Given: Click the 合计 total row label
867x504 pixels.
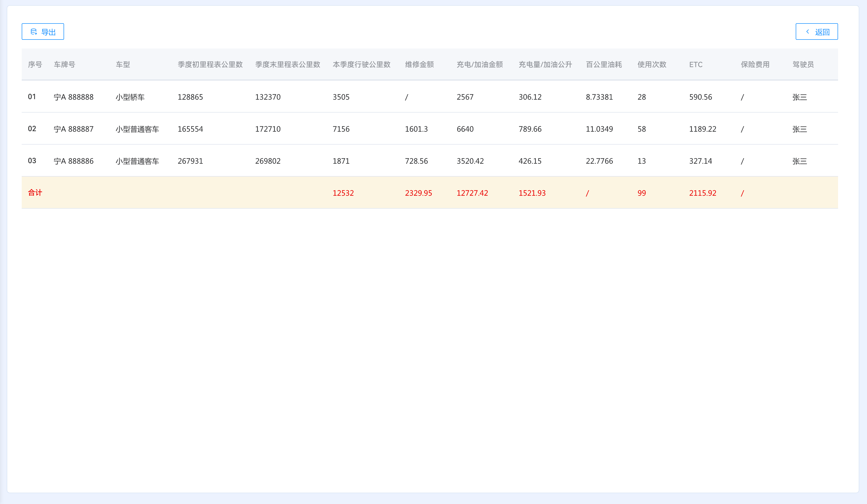Looking at the screenshot, I should (35, 193).
